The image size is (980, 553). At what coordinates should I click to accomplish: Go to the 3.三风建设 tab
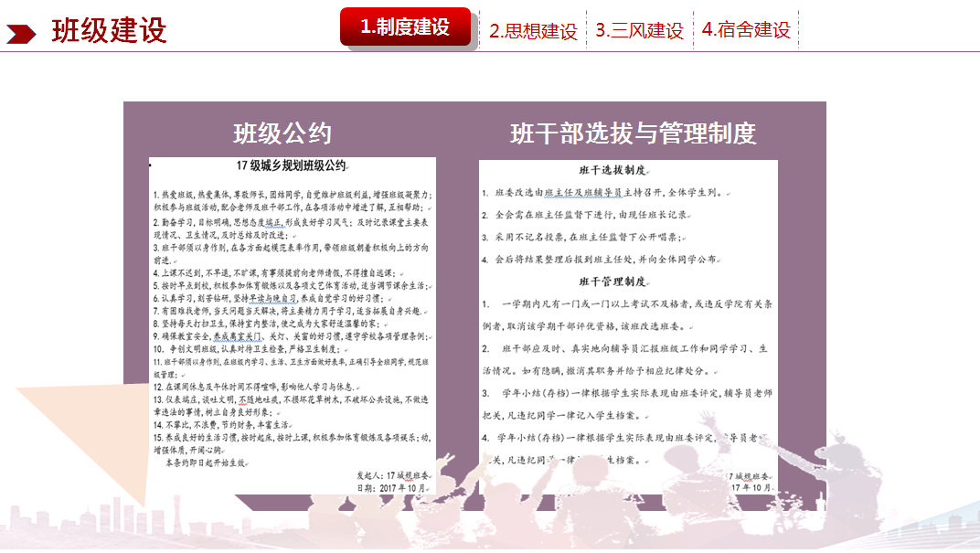pos(639,30)
